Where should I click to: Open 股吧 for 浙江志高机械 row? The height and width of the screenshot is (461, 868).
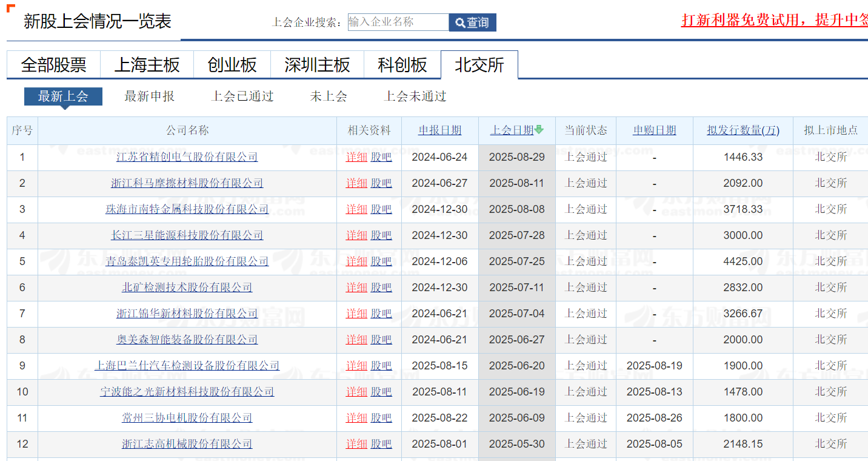[x=381, y=444]
